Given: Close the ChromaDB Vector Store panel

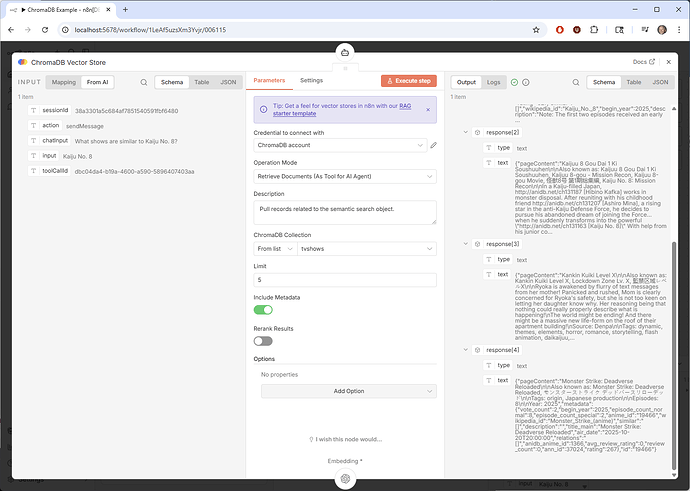Looking at the screenshot, I should [x=669, y=62].
